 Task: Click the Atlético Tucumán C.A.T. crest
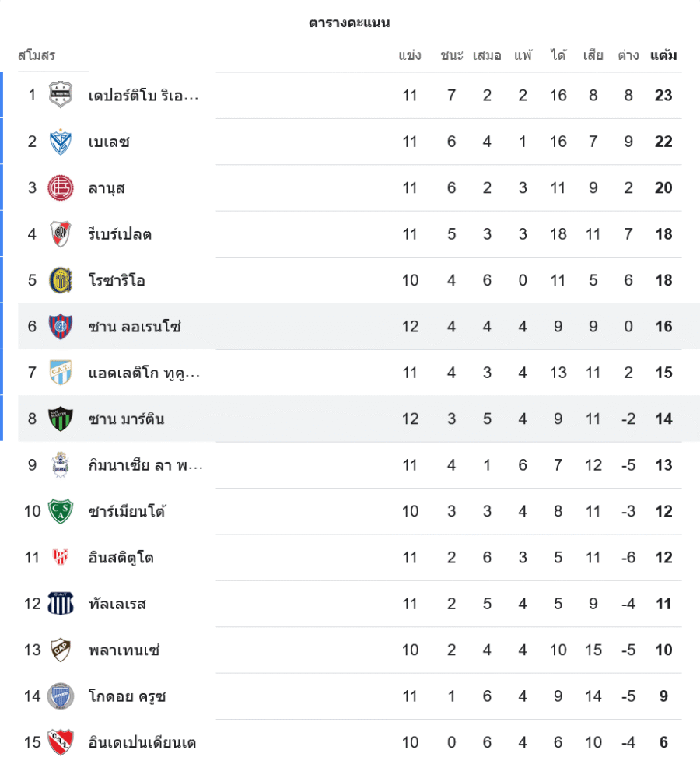tap(60, 373)
